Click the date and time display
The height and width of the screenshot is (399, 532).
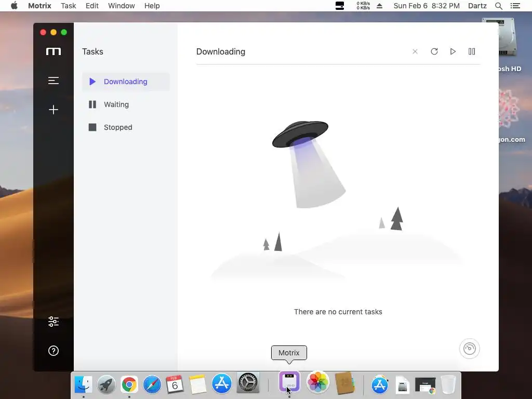[427, 6]
